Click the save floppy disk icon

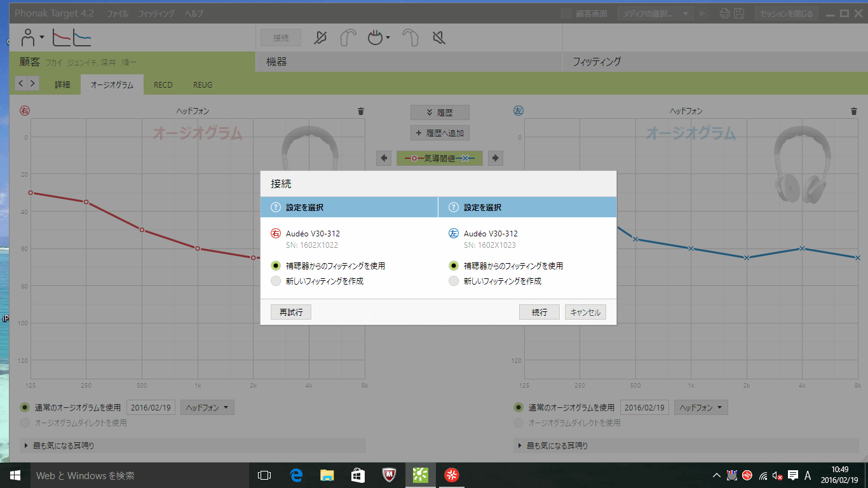(x=739, y=13)
